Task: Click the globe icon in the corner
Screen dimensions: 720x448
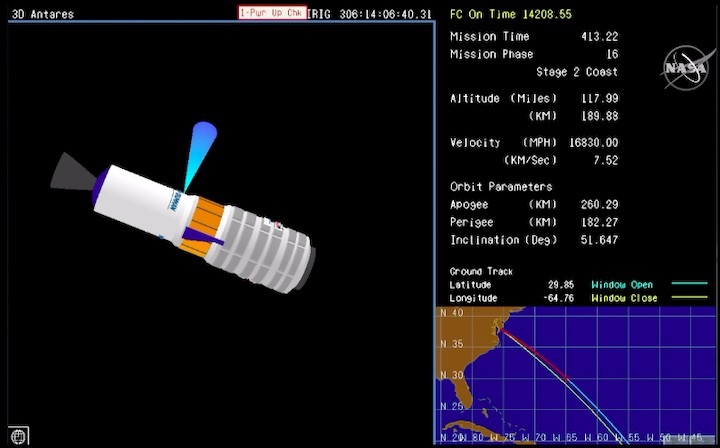Action: click(18, 436)
